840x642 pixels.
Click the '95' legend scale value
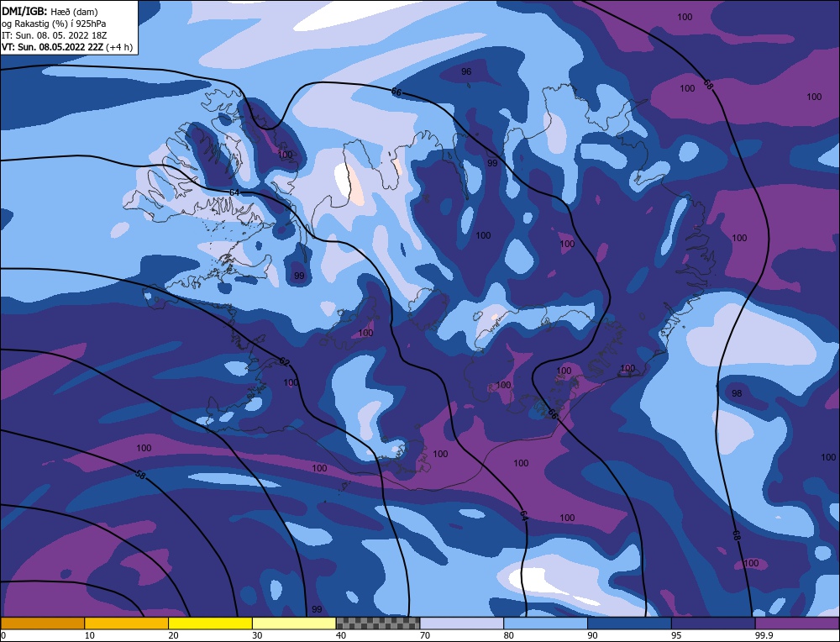click(676, 635)
